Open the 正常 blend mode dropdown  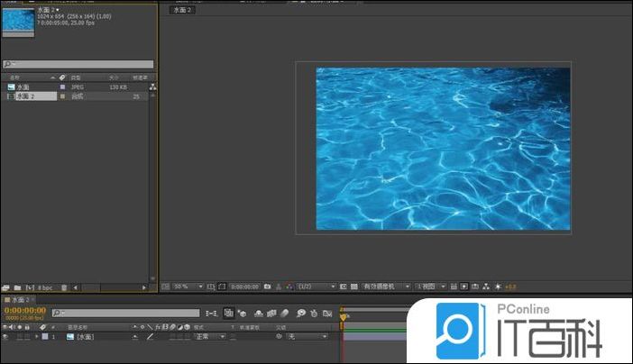tap(209, 336)
